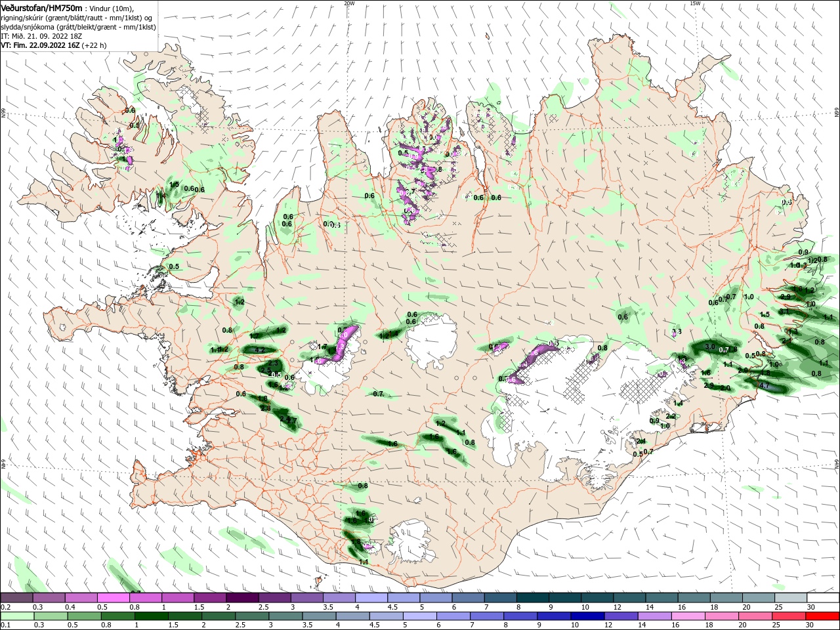Select the purple 12 rain legend swatch
This screenshot has width=840, height=630.
pos(621,616)
